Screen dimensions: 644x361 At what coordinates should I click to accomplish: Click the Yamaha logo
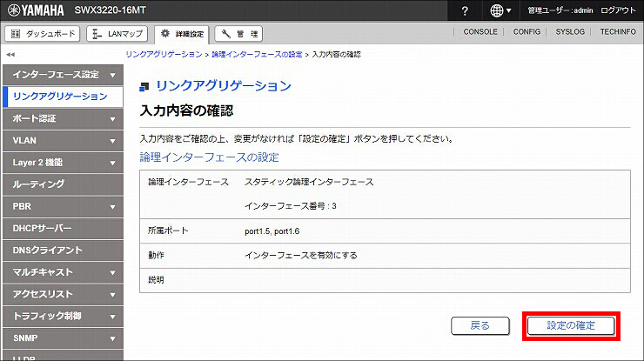pyautogui.click(x=36, y=10)
